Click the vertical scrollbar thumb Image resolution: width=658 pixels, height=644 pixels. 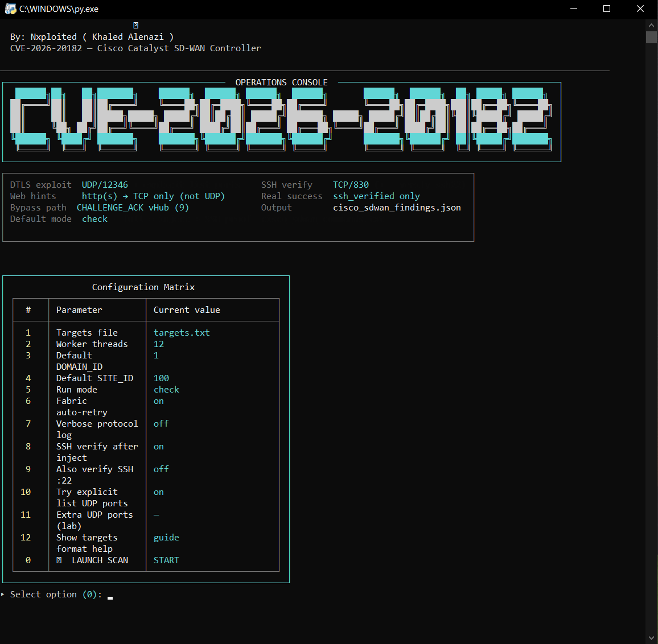[651, 38]
